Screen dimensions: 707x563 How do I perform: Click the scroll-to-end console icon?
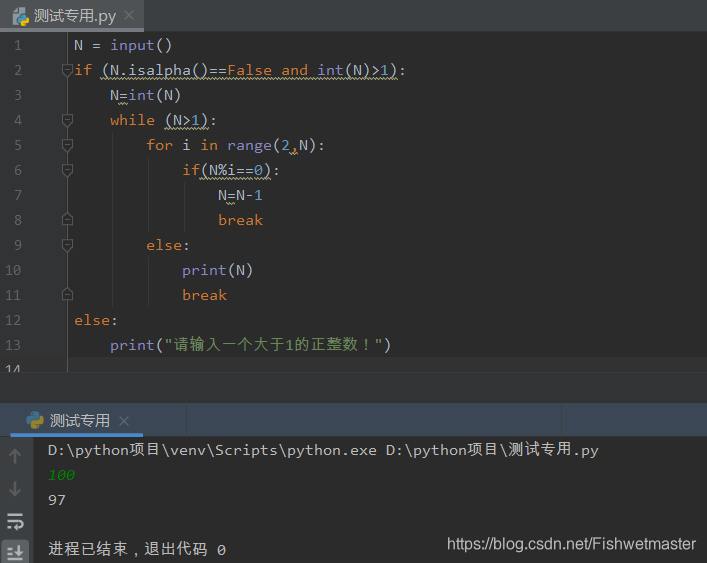click(15, 551)
